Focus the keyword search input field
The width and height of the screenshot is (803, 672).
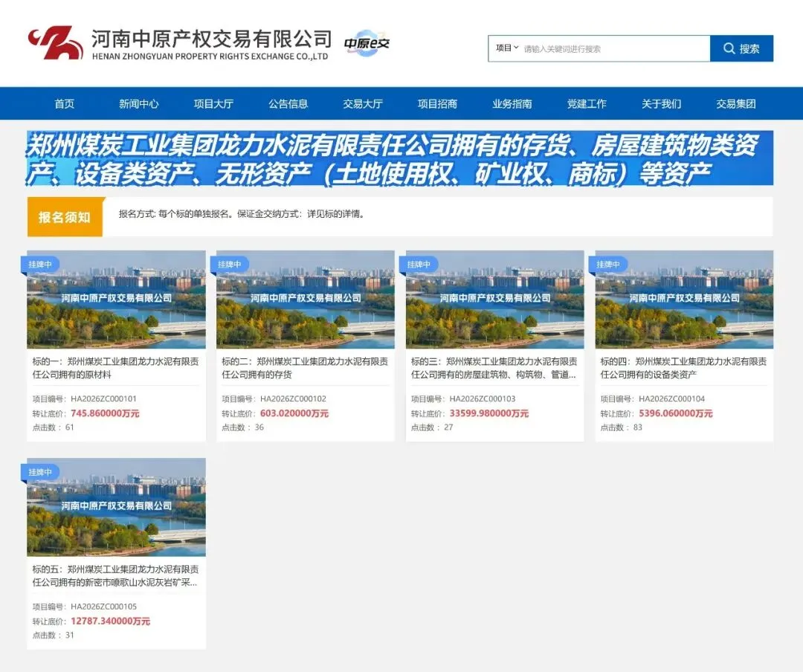pyautogui.click(x=615, y=48)
